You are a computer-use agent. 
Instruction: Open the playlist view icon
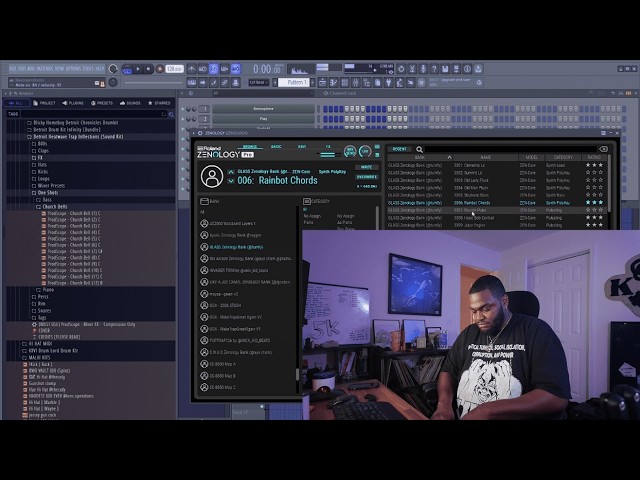(322, 82)
